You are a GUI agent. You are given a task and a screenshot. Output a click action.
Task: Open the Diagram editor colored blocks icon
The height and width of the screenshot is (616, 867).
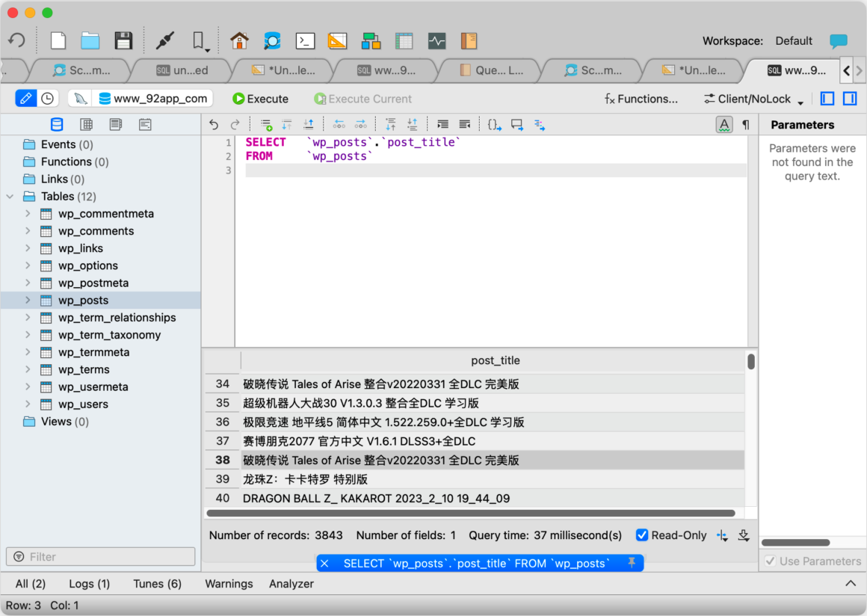pos(371,40)
